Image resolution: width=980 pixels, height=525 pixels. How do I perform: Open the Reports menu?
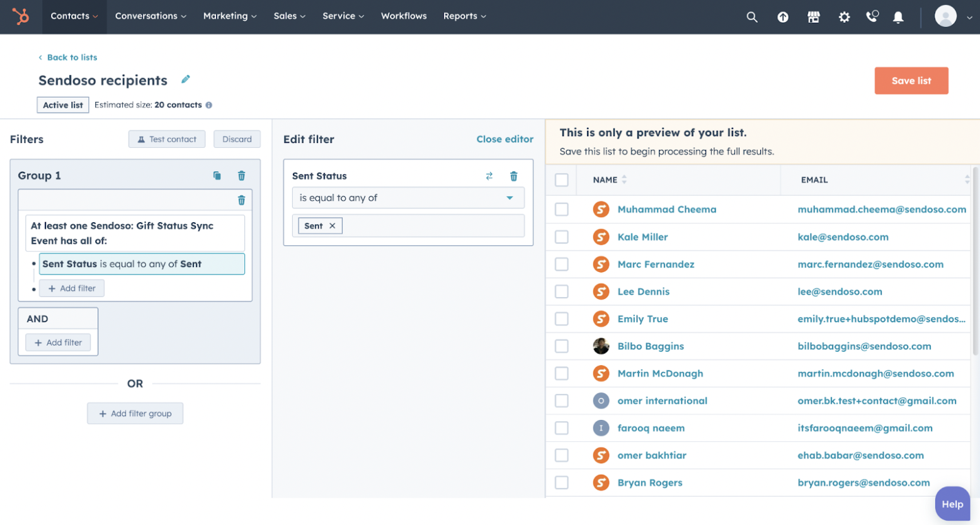(464, 16)
